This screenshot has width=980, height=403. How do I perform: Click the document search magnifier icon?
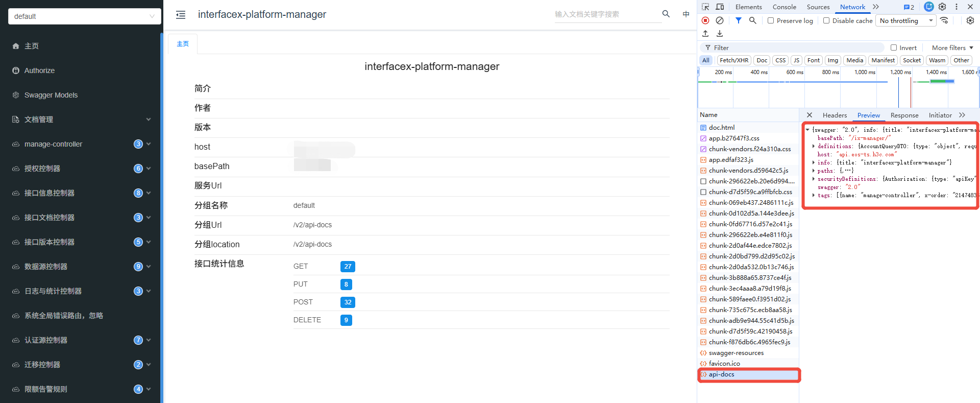[x=666, y=14]
